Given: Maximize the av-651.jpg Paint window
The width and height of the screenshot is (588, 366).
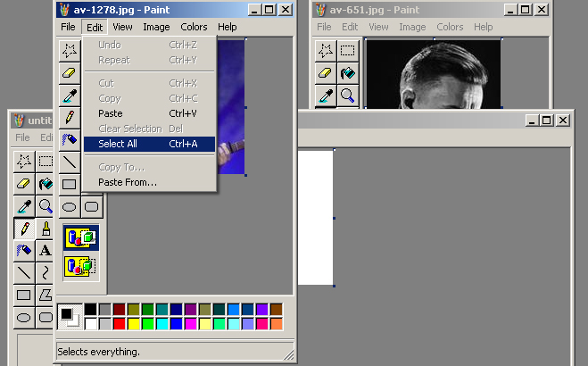Looking at the screenshot, I should (526, 10).
